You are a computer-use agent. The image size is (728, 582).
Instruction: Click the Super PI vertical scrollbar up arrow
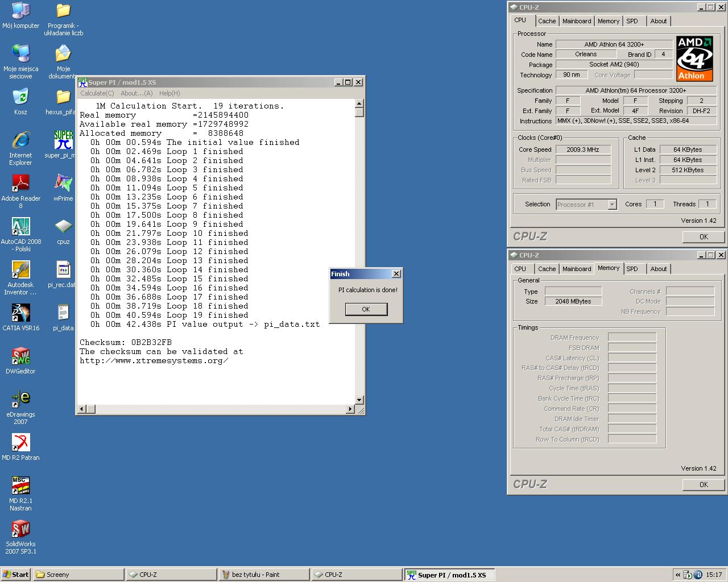(x=359, y=103)
